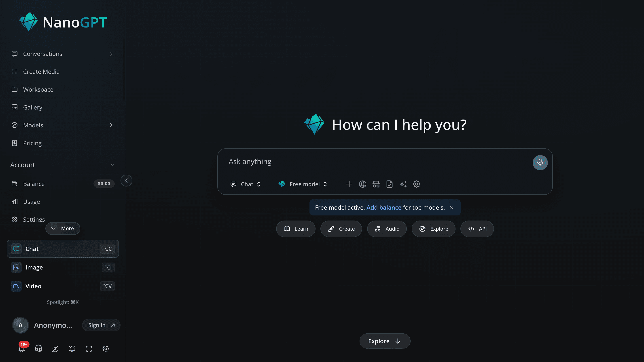Viewport: 644px width, 362px height.
Task: Click the $0.00 balance badge
Action: point(104,184)
